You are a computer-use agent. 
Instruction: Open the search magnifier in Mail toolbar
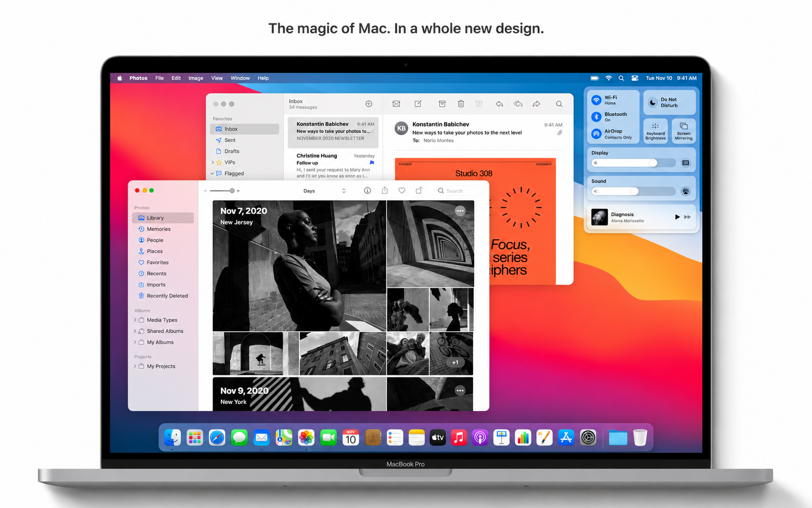pyautogui.click(x=559, y=104)
